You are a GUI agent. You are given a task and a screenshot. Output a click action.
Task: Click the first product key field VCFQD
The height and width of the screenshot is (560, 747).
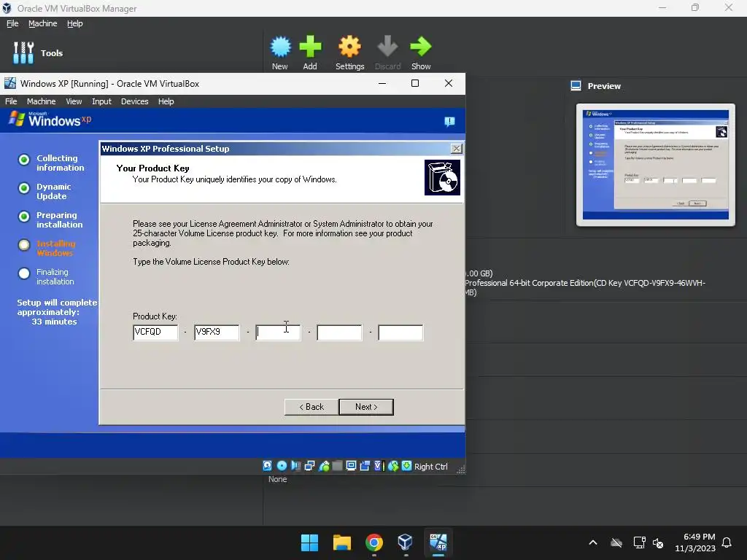click(x=155, y=332)
